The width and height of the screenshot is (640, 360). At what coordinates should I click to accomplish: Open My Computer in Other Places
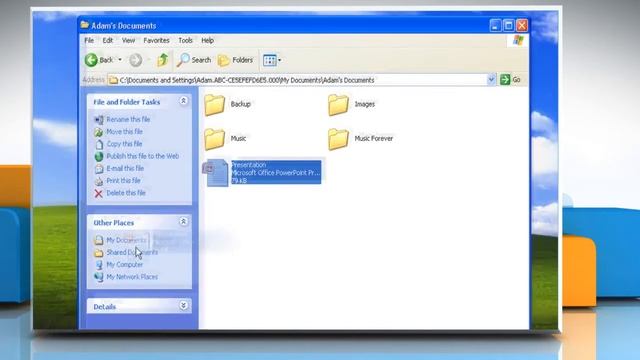(x=124, y=264)
